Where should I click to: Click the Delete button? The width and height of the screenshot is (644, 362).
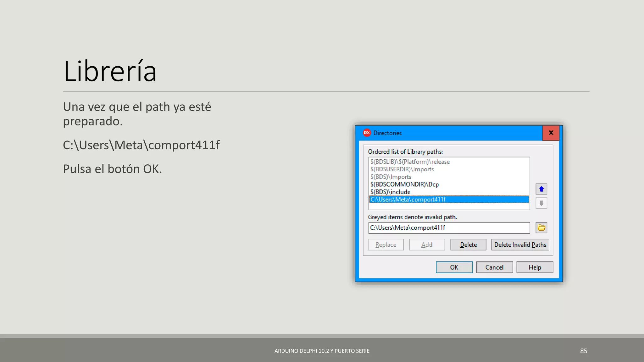[468, 244]
